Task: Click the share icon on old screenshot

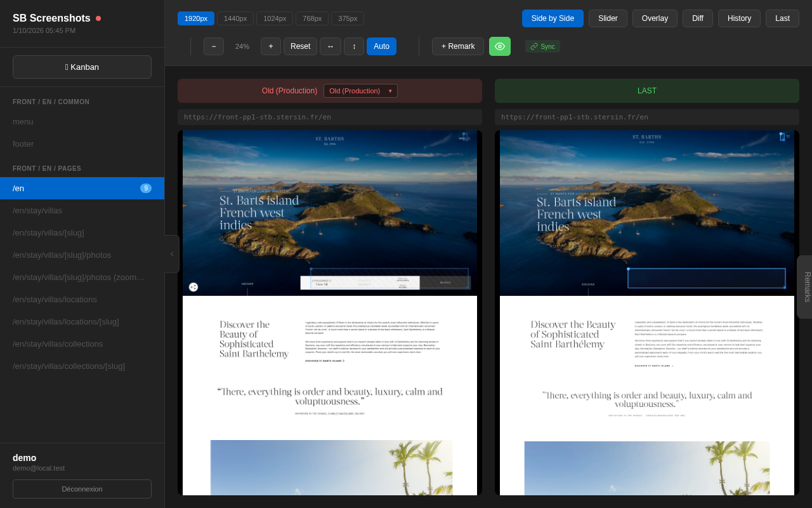Action: pos(193,287)
